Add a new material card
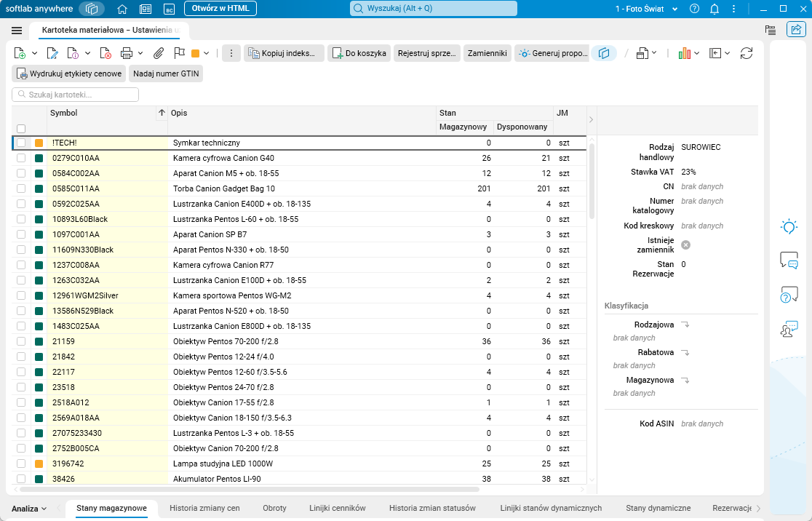This screenshot has height=521, width=812. [20, 53]
